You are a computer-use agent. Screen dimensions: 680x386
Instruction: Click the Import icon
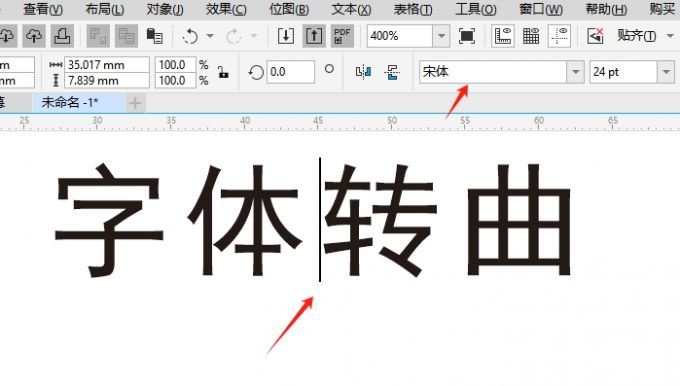286,36
